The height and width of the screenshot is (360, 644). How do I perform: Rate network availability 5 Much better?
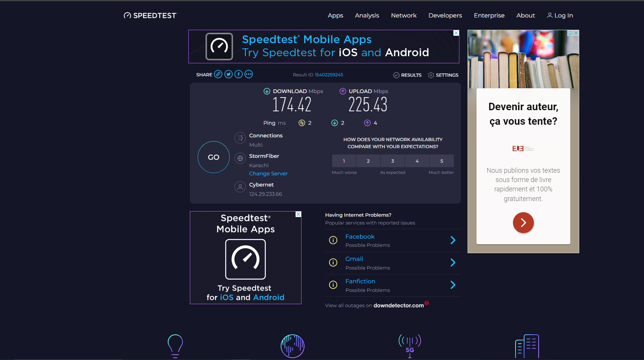pos(442,161)
